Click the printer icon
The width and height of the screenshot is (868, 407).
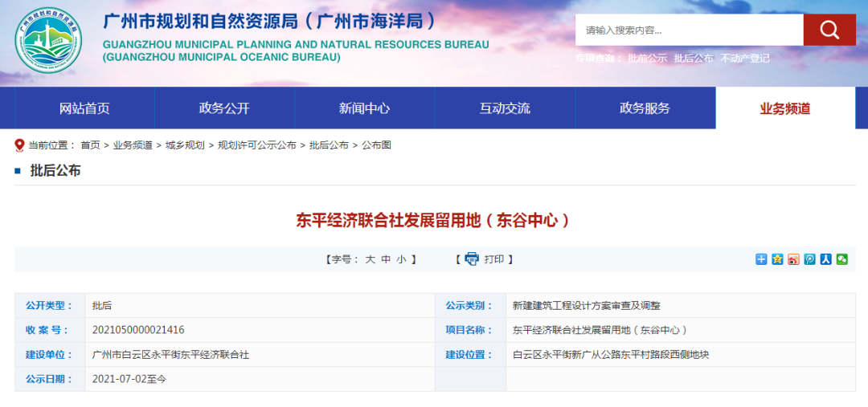point(472,258)
